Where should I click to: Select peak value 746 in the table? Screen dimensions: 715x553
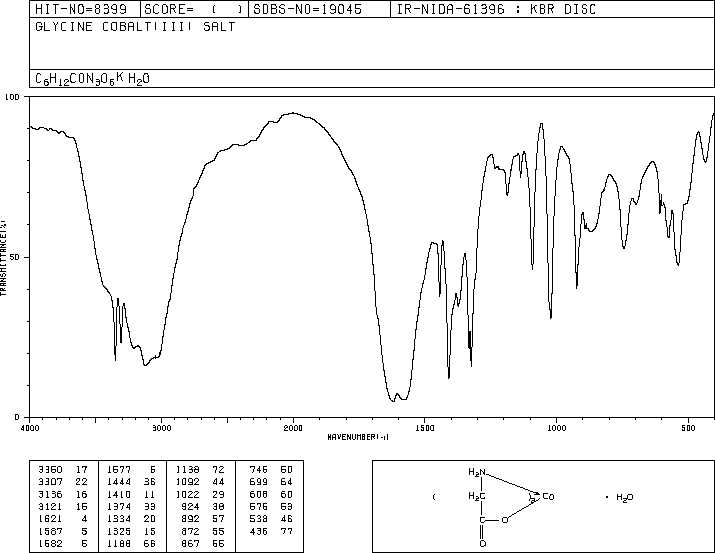point(259,470)
